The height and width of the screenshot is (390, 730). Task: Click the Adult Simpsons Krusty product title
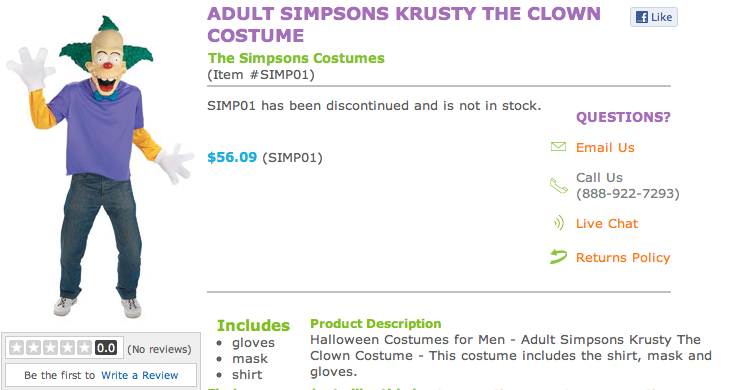tap(404, 25)
